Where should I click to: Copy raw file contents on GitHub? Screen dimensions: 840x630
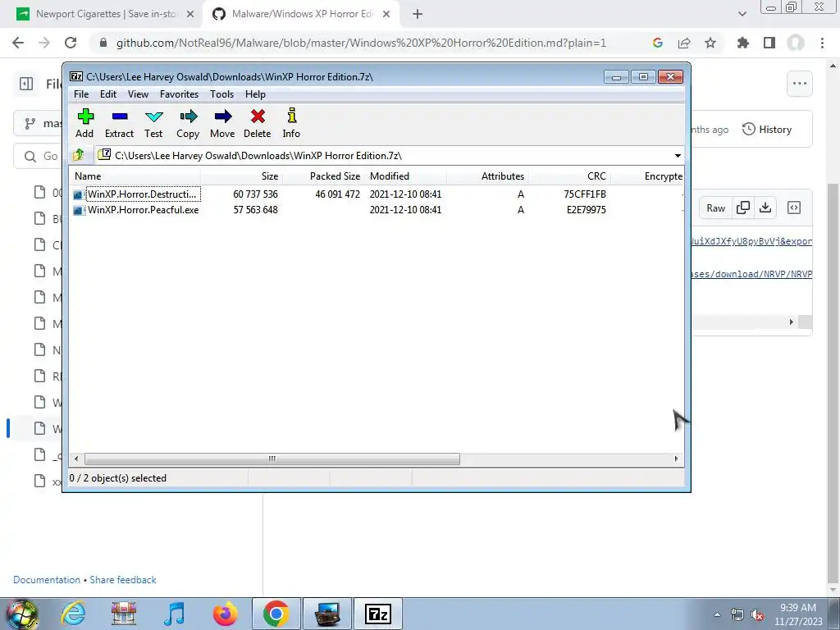click(743, 208)
